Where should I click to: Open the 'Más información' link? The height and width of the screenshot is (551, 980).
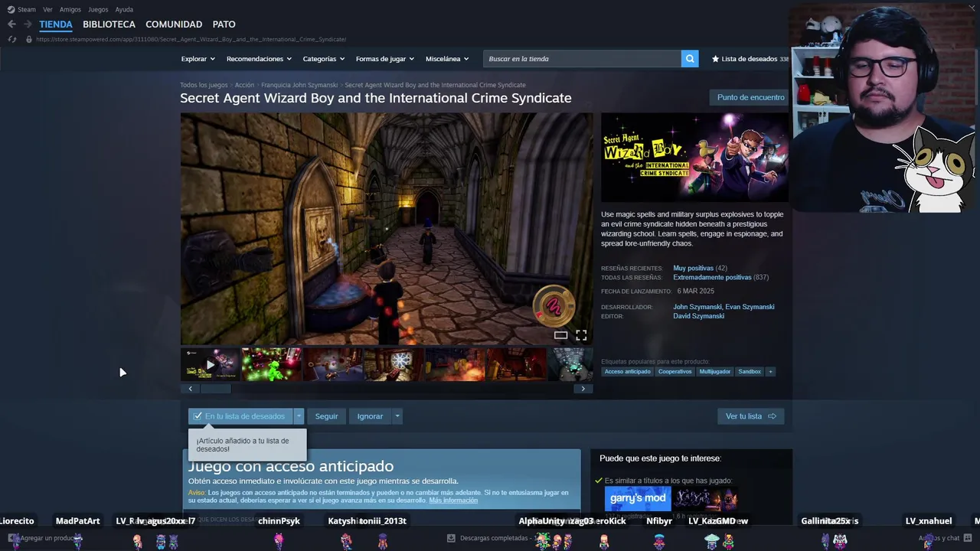453,500
